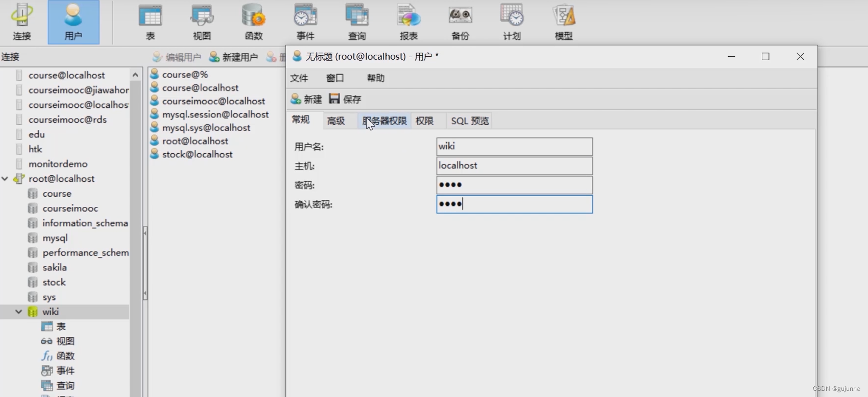This screenshot has height=397, width=868.
Task: Click the 用户名 input field
Action: (515, 147)
